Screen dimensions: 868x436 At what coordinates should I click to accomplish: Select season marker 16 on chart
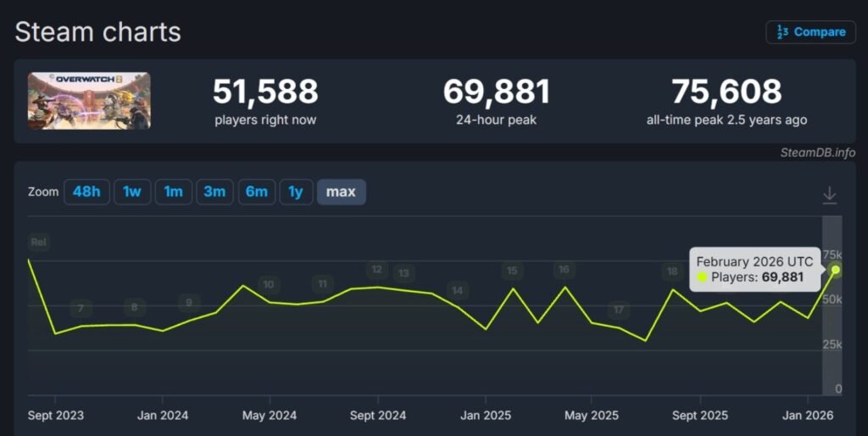point(564,270)
